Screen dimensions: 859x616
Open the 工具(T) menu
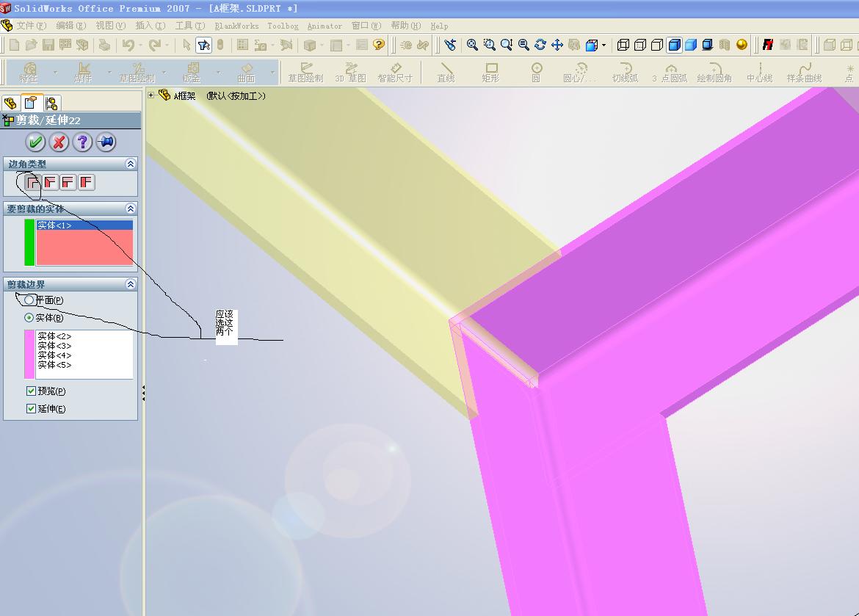coord(189,26)
